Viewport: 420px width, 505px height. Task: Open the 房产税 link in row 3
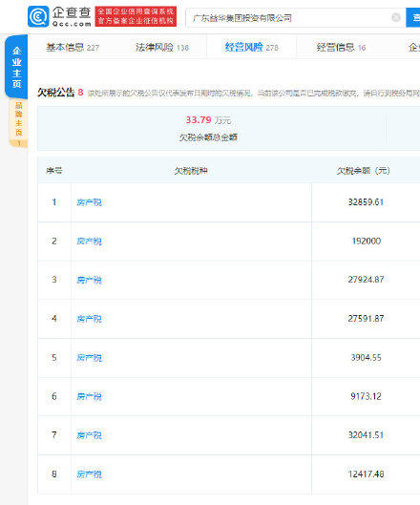89,281
